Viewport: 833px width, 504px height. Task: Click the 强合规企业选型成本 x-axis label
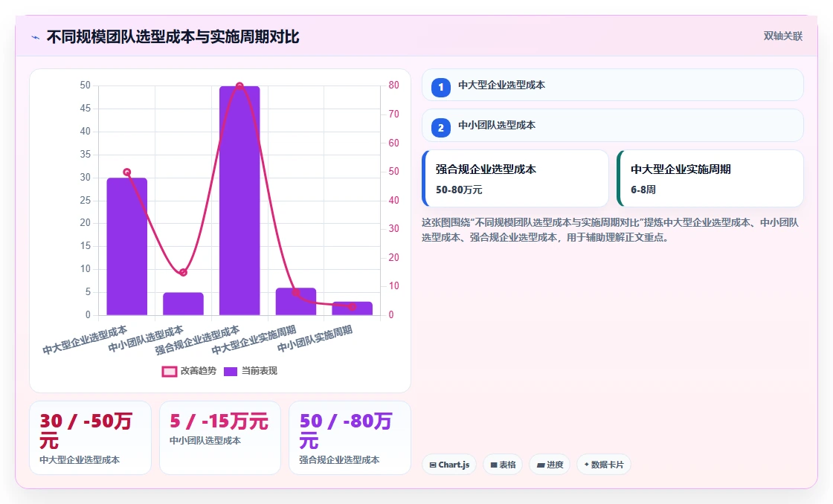point(198,340)
